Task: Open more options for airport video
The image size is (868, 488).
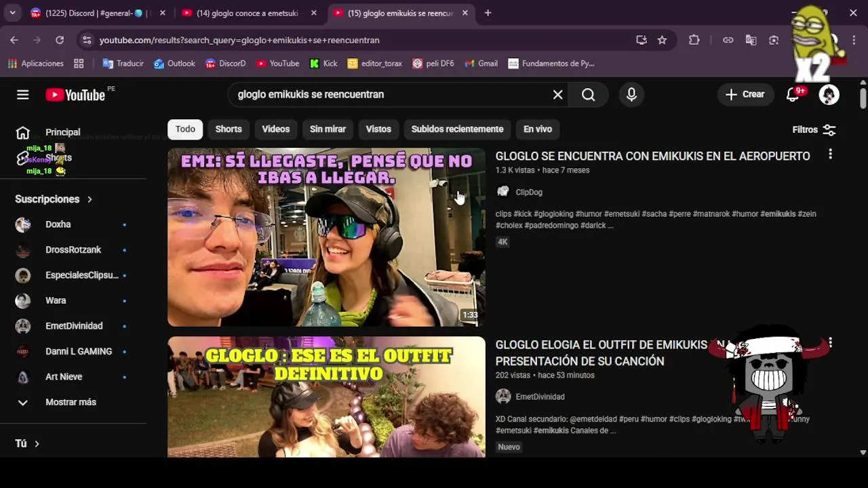Action: [830, 155]
